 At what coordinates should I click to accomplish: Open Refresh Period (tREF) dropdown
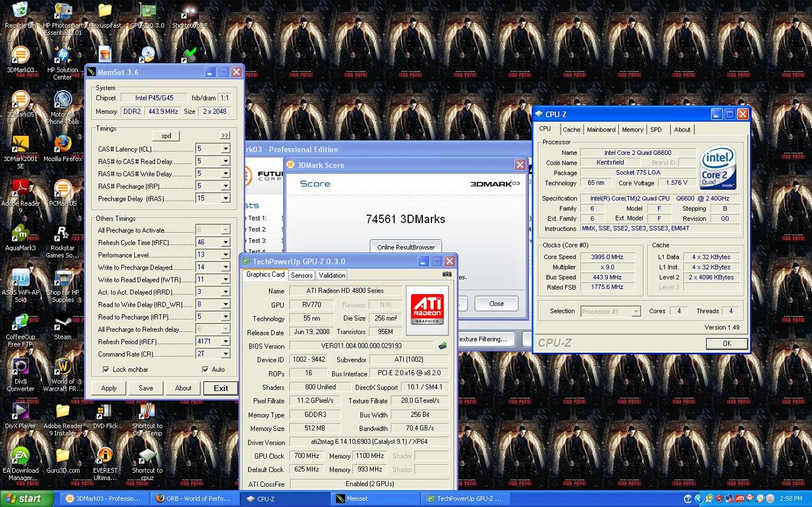tap(226, 342)
